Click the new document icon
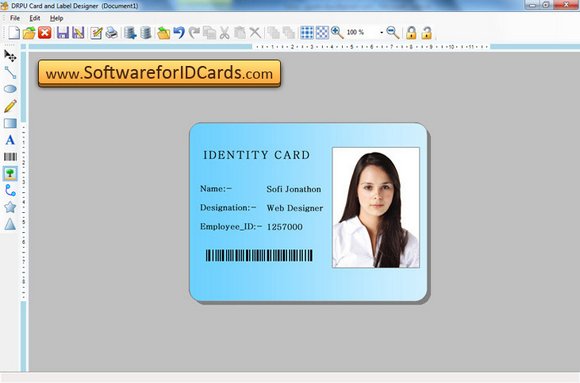The width and height of the screenshot is (580, 383). (14, 33)
